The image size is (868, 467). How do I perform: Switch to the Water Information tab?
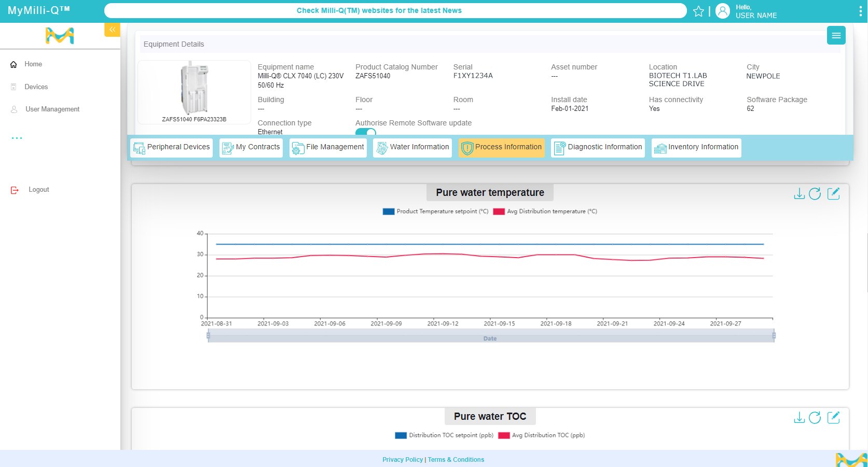click(x=412, y=147)
